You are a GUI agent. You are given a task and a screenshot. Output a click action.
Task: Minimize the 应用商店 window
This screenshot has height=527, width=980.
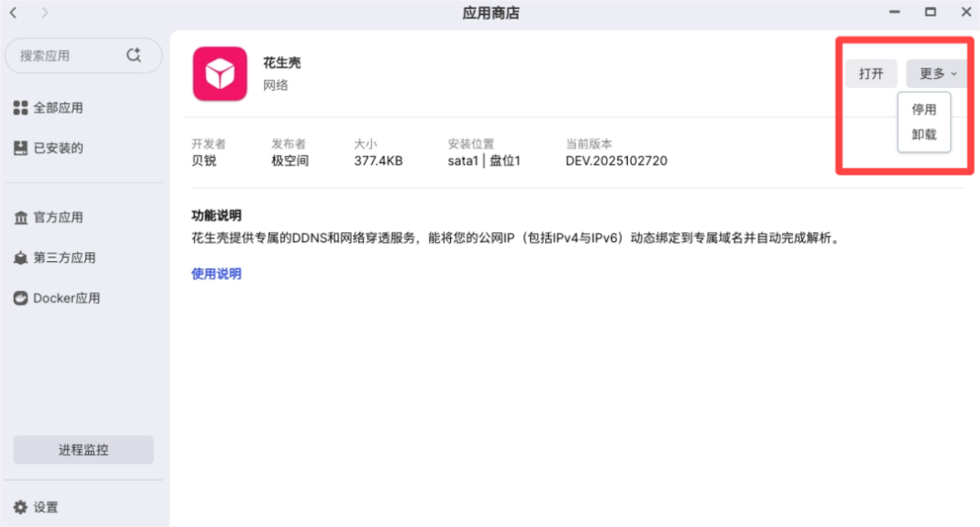894,12
